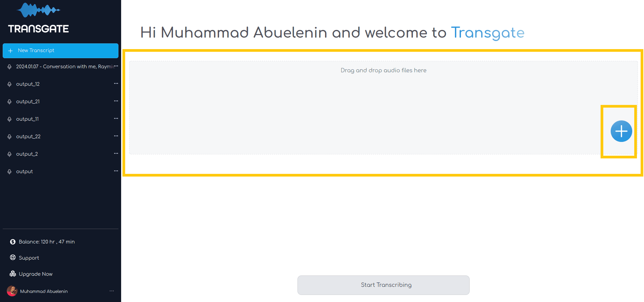Click the microphone icon beside output_22
Image resolution: width=644 pixels, height=302 pixels.
point(9,137)
